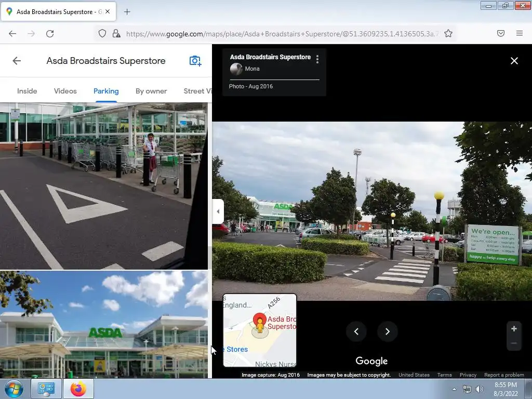
Task: Switch to the Street View tab
Action: [197, 91]
